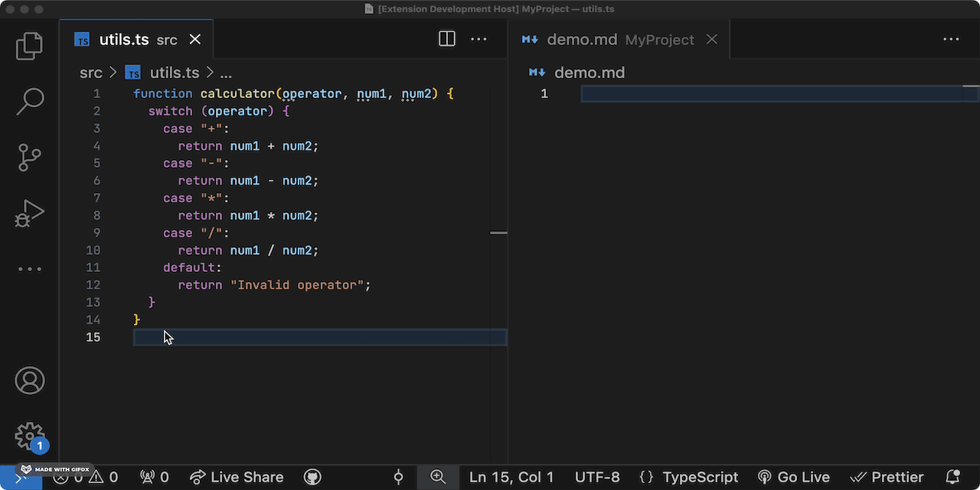This screenshot has height=490, width=980.
Task: Change the UTF-8 encoding setting
Action: point(597,477)
